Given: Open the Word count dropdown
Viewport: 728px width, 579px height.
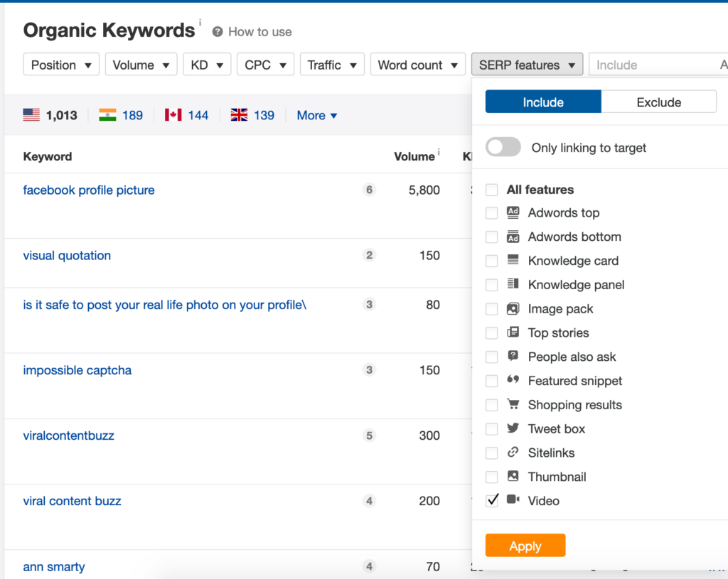Looking at the screenshot, I should (x=417, y=64).
